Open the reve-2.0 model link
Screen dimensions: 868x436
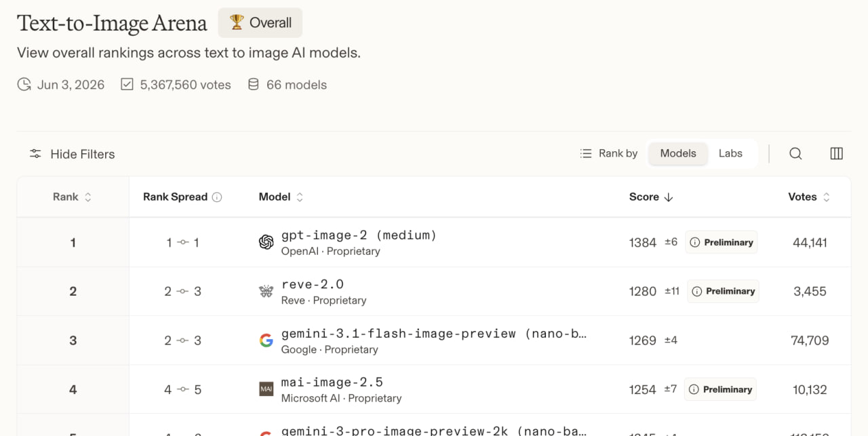click(x=313, y=285)
